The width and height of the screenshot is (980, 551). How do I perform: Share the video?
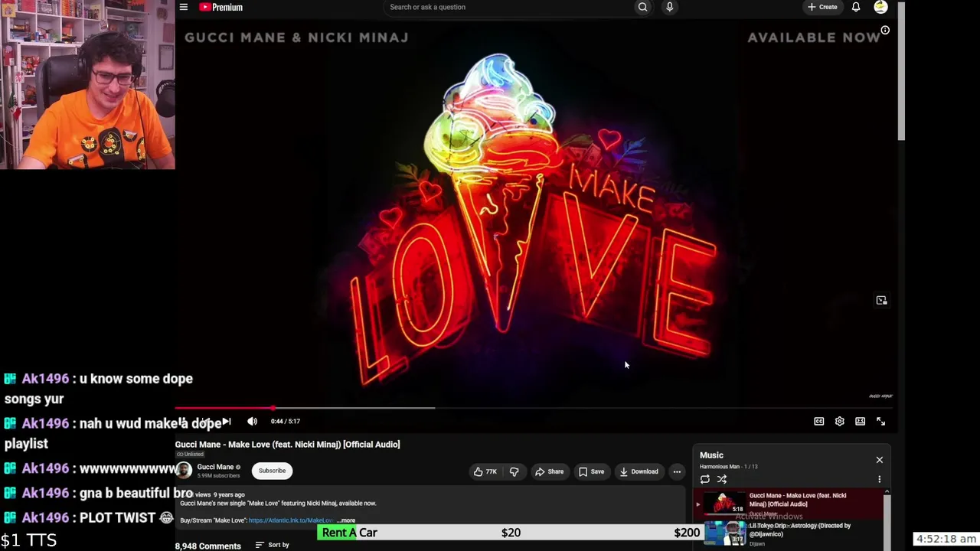(x=550, y=471)
